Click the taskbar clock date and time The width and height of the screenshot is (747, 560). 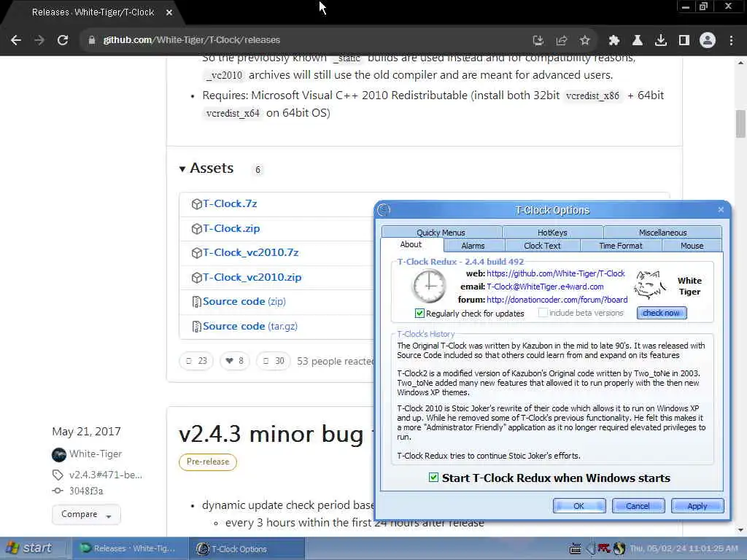click(684, 548)
